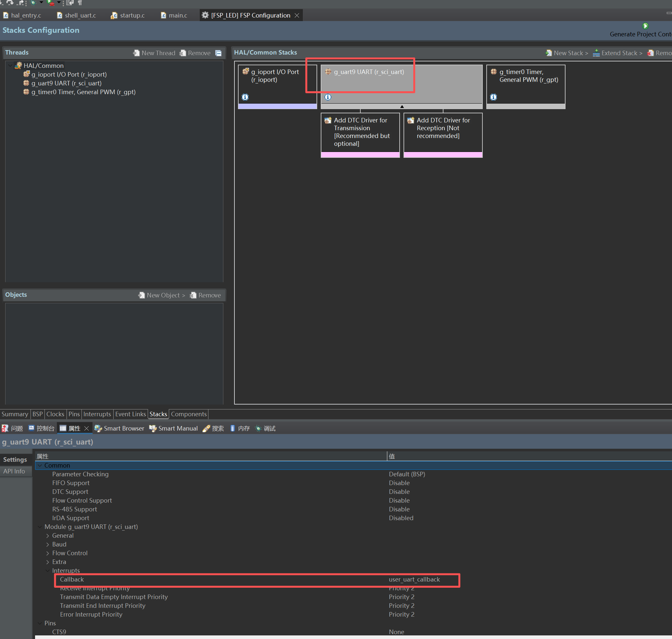672x639 pixels.
Task: Click the FIFO Support Disable value
Action: pos(399,483)
